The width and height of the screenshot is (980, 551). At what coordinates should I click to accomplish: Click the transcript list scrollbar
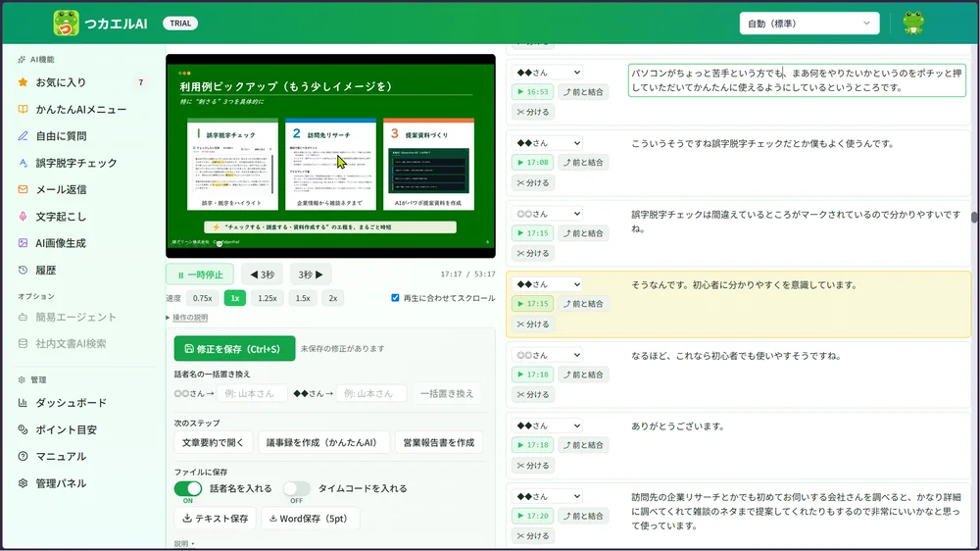pos(974,217)
